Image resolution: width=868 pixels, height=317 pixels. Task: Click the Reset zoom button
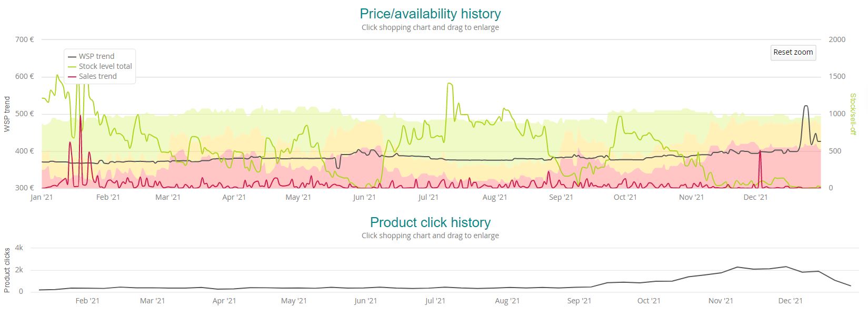(793, 52)
